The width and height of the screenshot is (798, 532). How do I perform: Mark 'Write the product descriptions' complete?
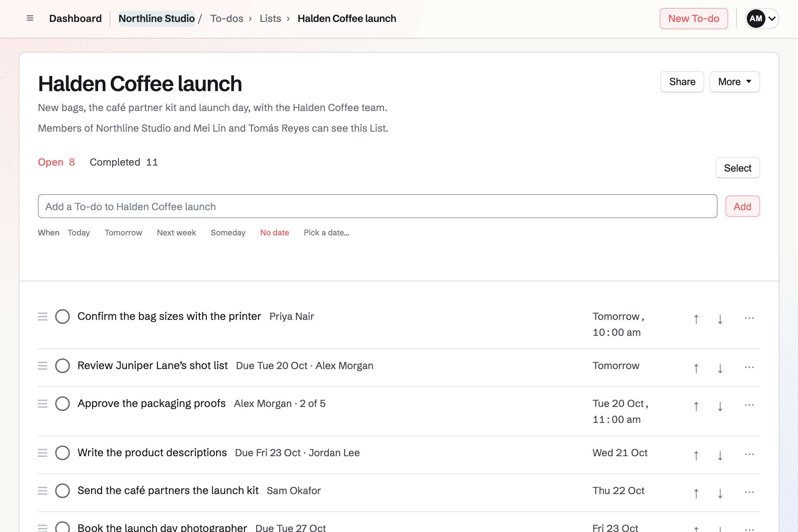[x=63, y=453]
